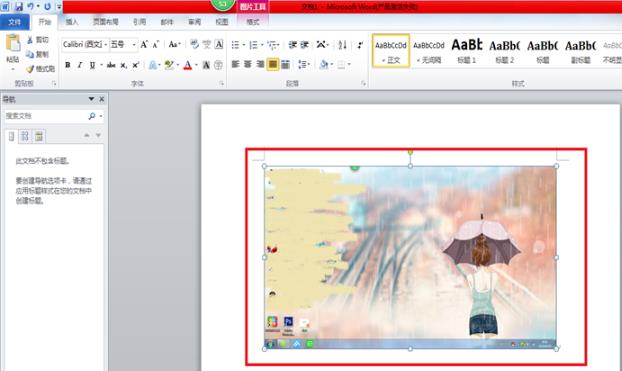Click the Copy (复制) icon

30,54
